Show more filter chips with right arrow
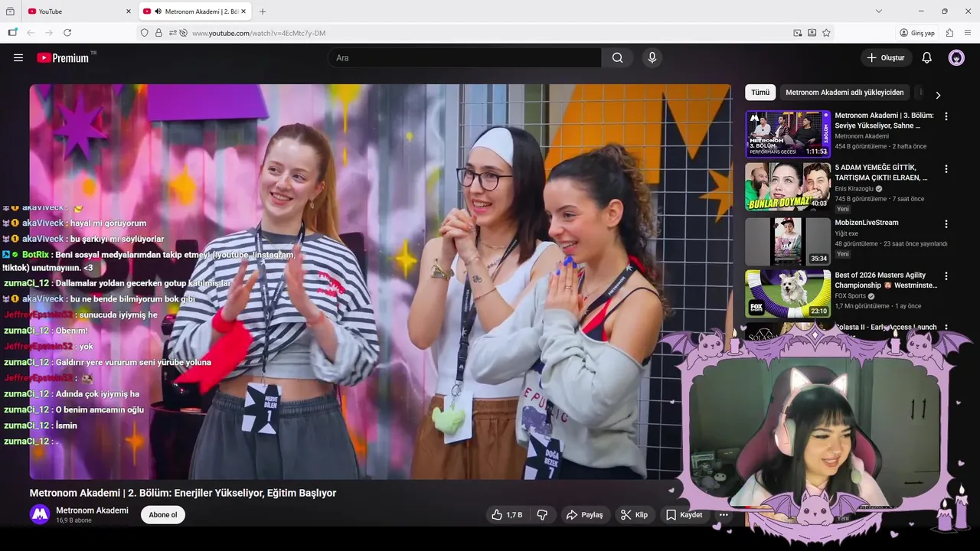The image size is (980, 551). click(x=938, y=95)
